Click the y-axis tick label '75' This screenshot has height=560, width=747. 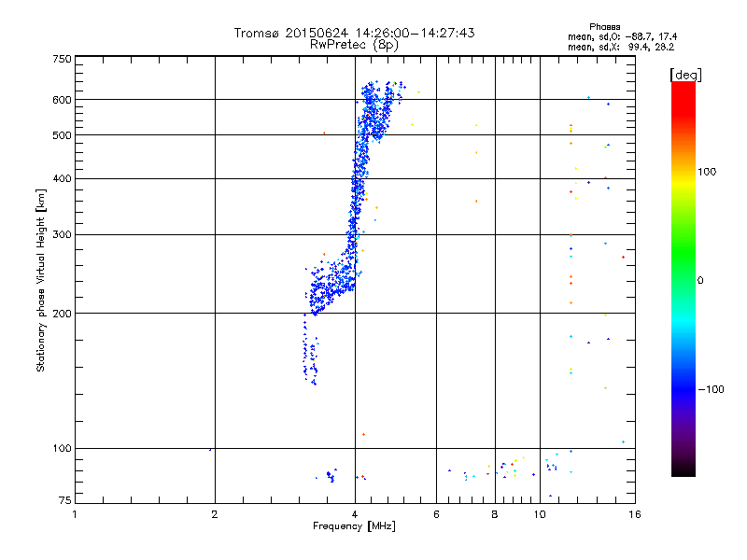pyautogui.click(x=65, y=500)
